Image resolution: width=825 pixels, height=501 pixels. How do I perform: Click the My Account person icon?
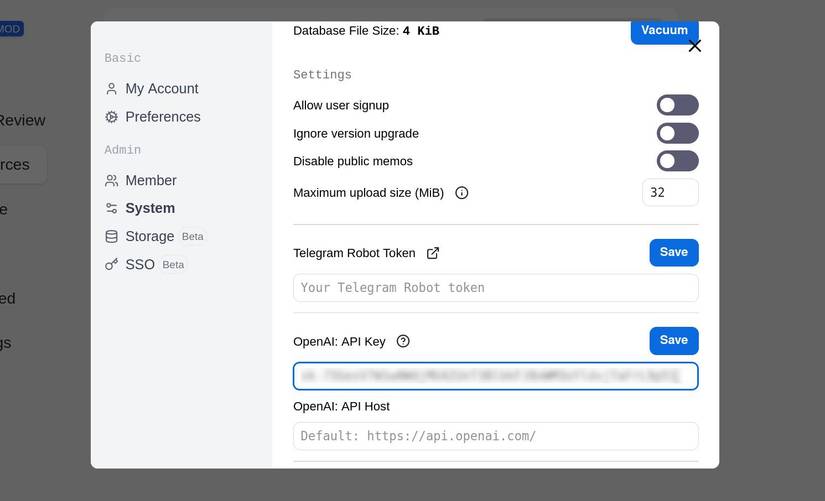click(x=112, y=89)
